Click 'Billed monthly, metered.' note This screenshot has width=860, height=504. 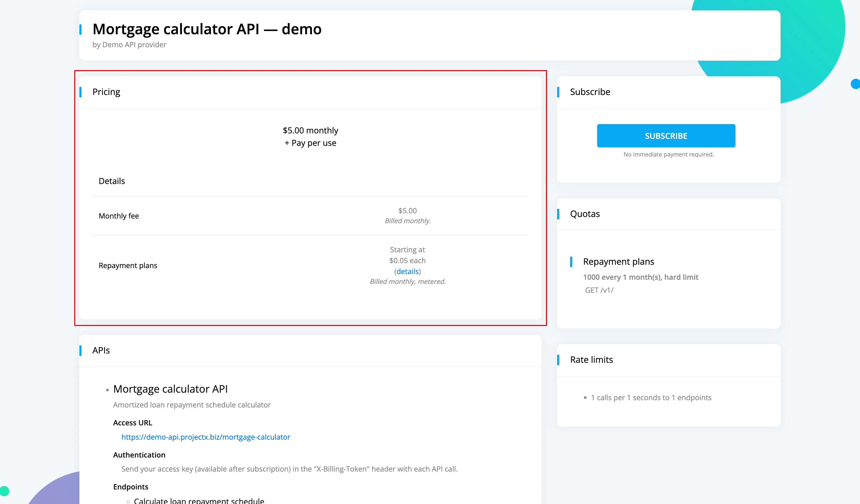407,282
